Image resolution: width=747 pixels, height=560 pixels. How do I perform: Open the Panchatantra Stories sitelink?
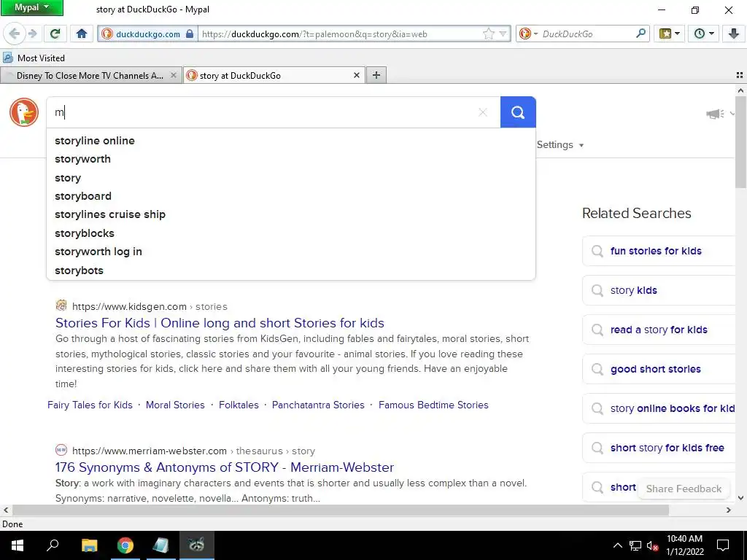tap(318, 405)
